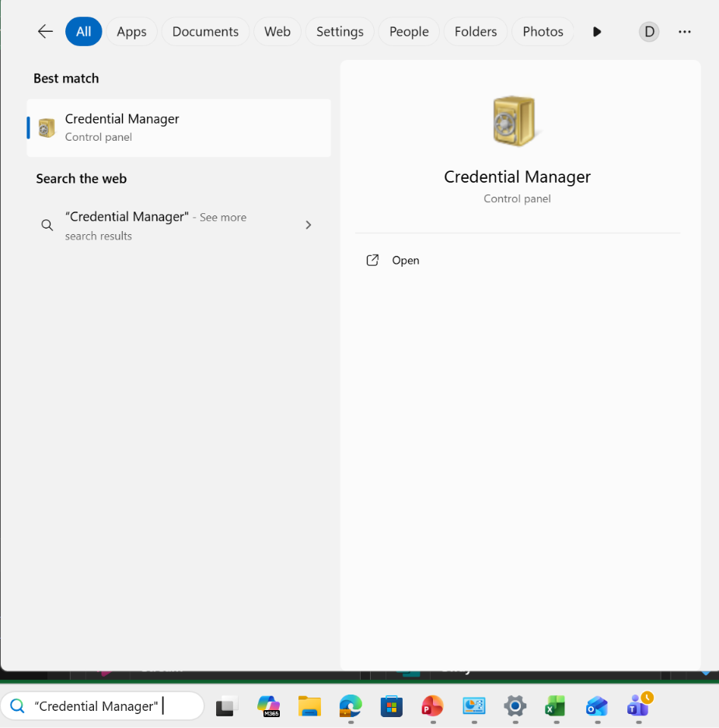Click the small safe icon in best match
The height and width of the screenshot is (728, 719).
click(x=47, y=128)
